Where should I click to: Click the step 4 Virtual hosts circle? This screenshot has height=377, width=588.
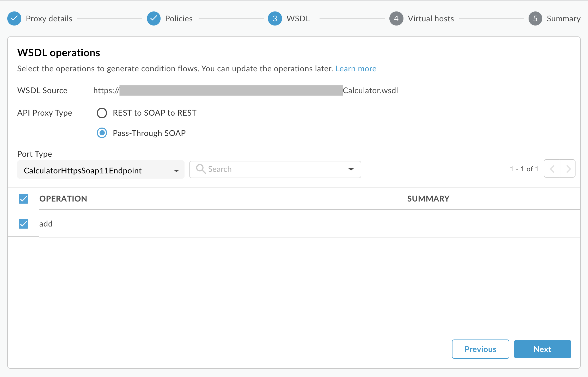(396, 18)
